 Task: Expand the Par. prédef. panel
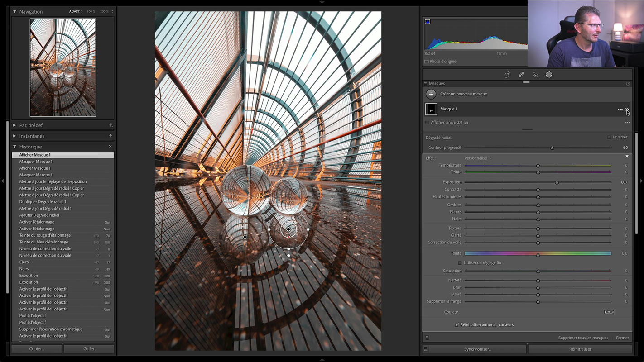click(x=14, y=125)
